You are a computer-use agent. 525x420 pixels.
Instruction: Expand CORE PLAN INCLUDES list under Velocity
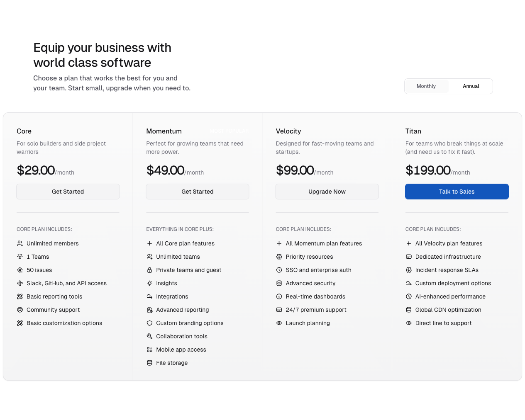[303, 229]
